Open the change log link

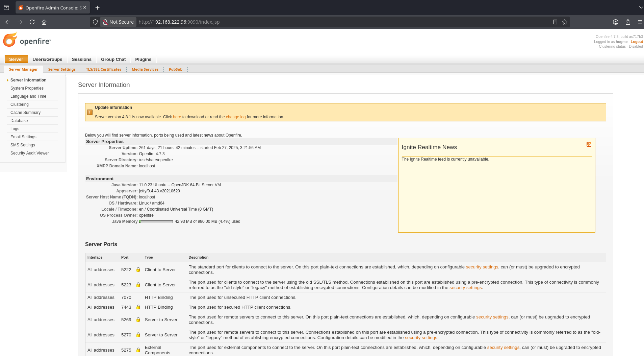tap(235, 117)
